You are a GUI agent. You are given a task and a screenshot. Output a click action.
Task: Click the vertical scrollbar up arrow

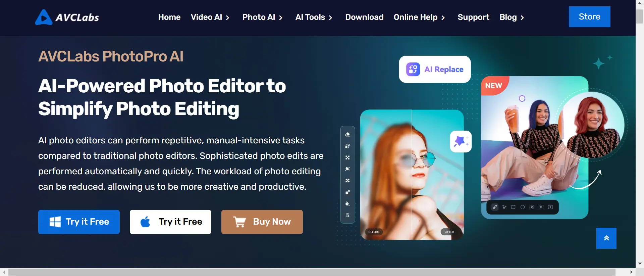(x=640, y=3)
